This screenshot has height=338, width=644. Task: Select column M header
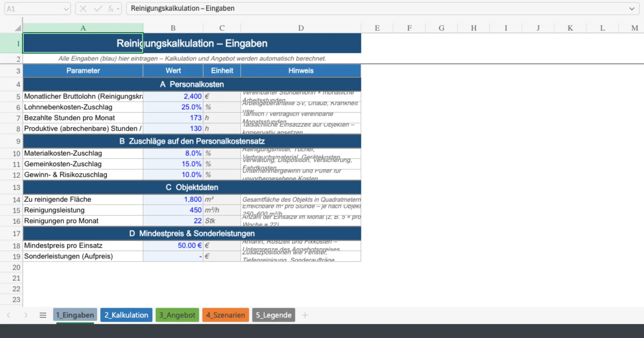point(635,28)
